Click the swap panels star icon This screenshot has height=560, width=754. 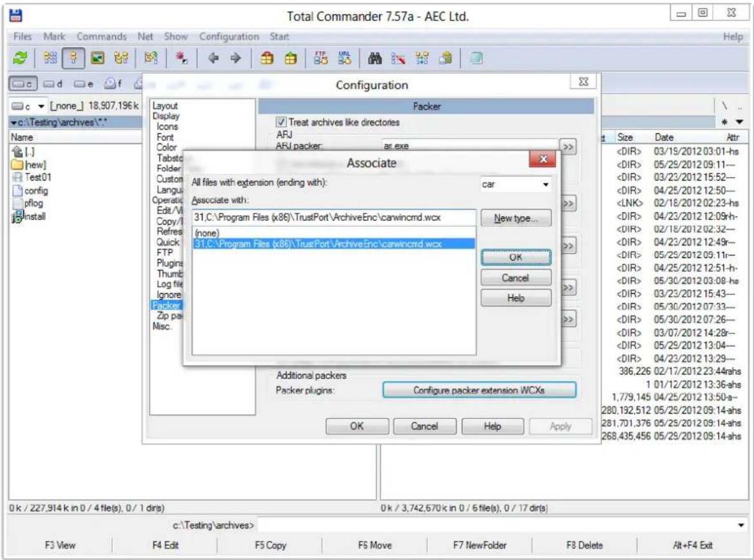[x=181, y=58]
